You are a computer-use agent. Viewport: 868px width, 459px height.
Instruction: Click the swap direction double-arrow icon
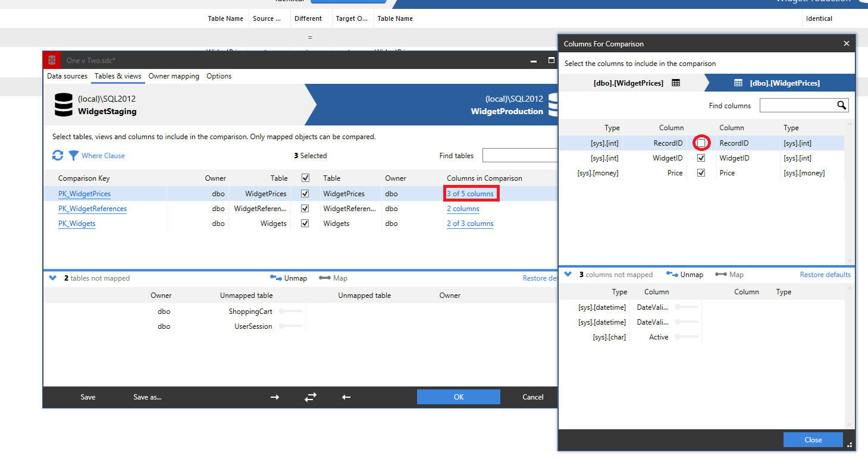coord(310,397)
